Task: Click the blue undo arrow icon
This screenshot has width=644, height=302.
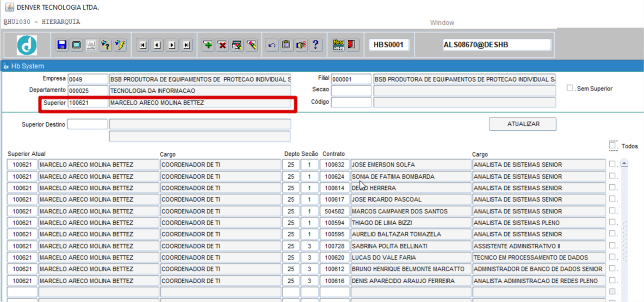Action: coord(272,45)
